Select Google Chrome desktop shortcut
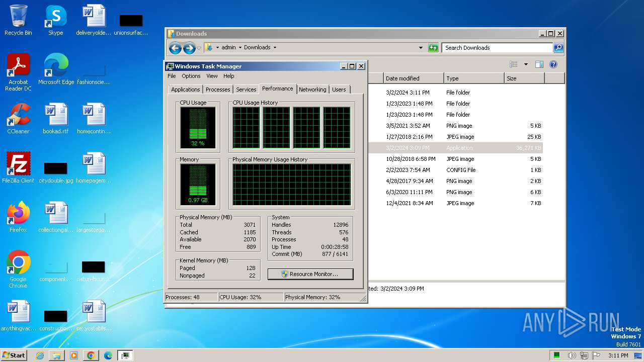Image resolution: width=644 pixels, height=362 pixels. [18, 270]
